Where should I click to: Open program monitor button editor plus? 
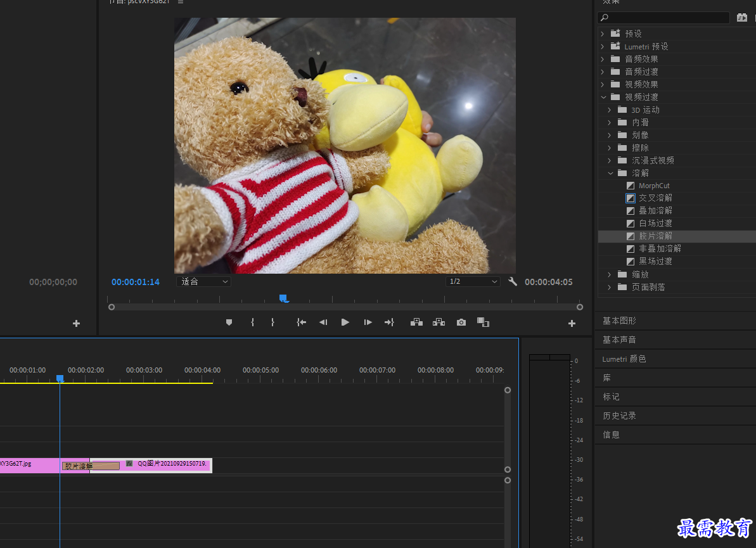point(572,323)
